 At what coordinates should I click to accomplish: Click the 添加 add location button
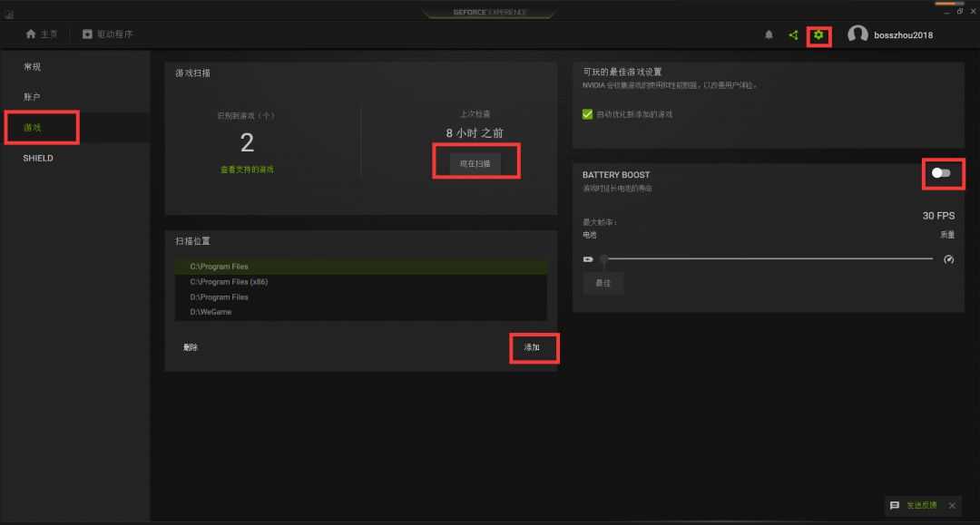532,347
